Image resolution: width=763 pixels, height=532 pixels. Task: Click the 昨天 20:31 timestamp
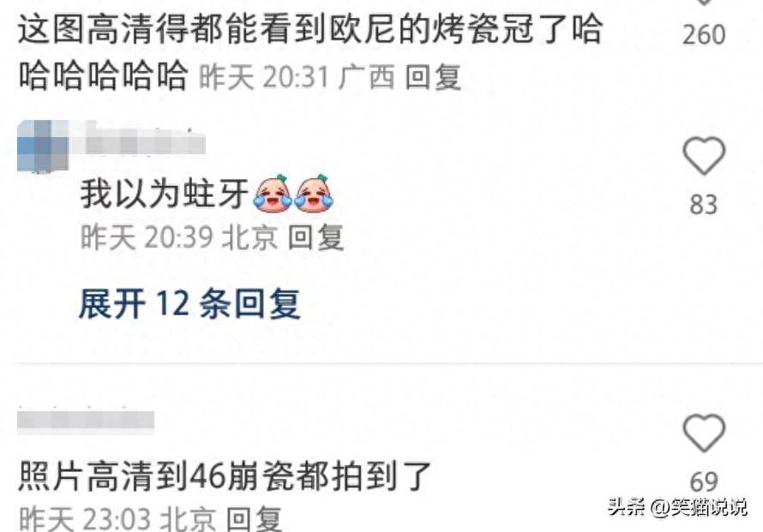pos(265,77)
